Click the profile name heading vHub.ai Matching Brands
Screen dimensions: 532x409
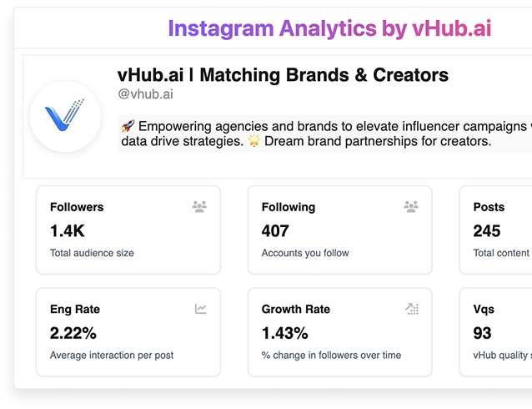(x=283, y=75)
